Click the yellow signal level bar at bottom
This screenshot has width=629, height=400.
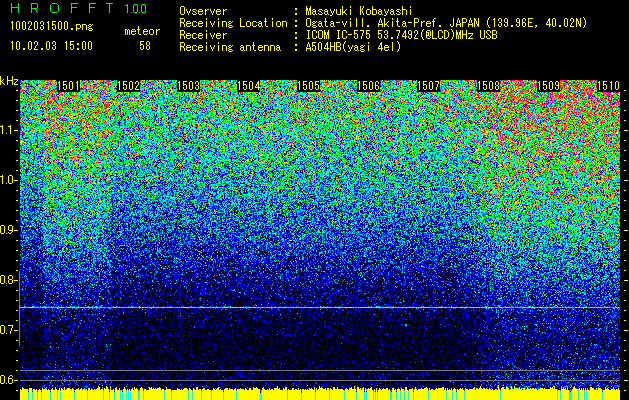[x=320, y=394]
